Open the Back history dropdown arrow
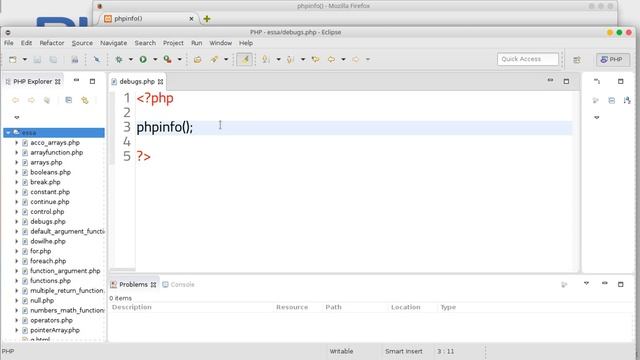 (343, 60)
